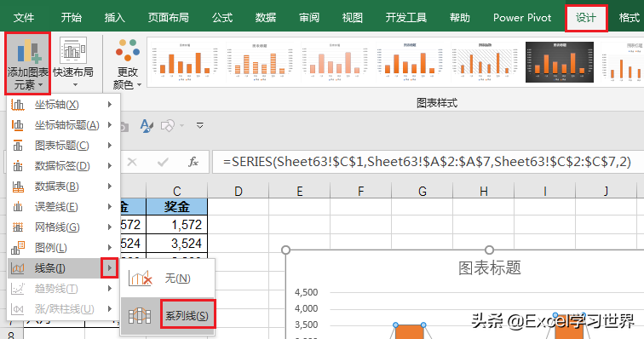Select column D header
The width and height of the screenshot is (644, 339).
click(239, 192)
